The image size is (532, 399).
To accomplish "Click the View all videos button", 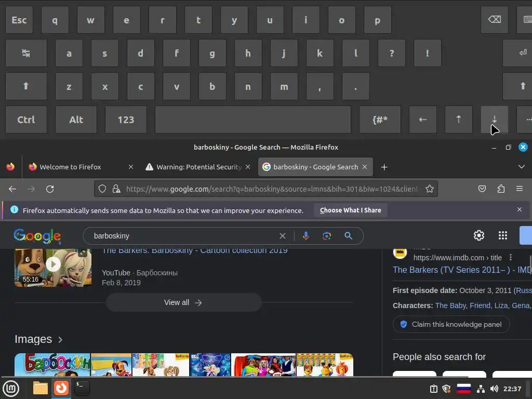I will [x=183, y=302].
